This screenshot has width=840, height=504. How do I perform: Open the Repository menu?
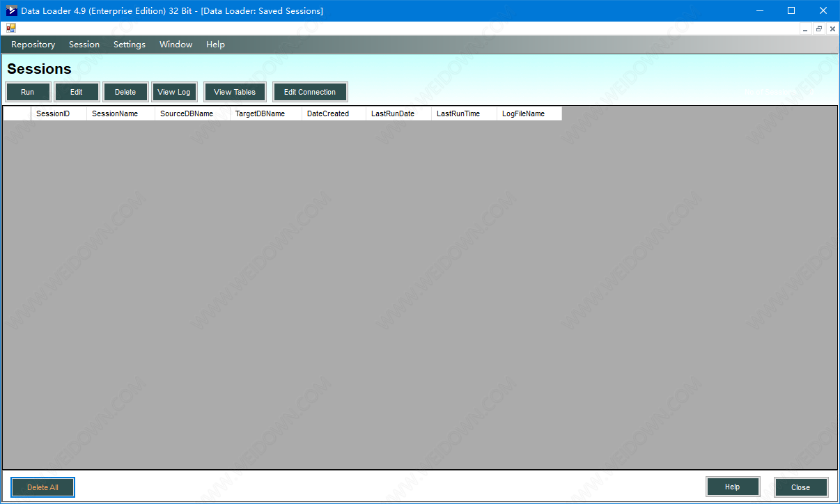click(33, 45)
